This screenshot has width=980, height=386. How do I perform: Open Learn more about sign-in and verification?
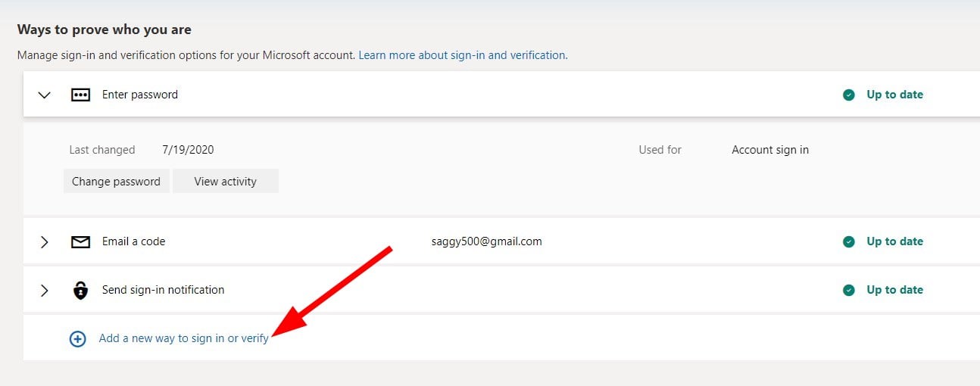click(462, 55)
